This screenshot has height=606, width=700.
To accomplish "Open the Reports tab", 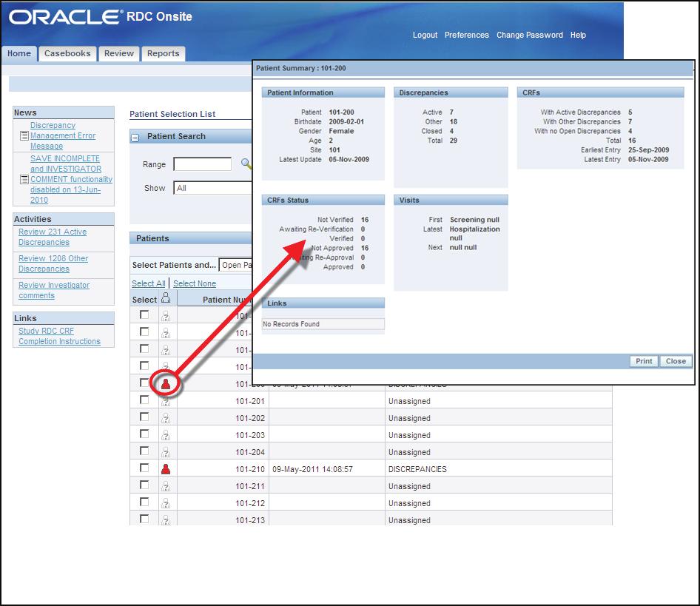I will click(163, 53).
